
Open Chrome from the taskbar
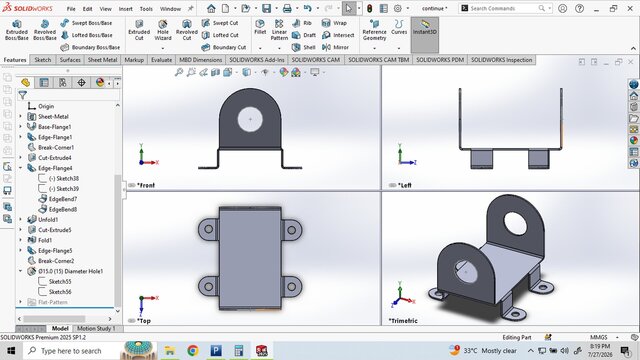pos(193,351)
